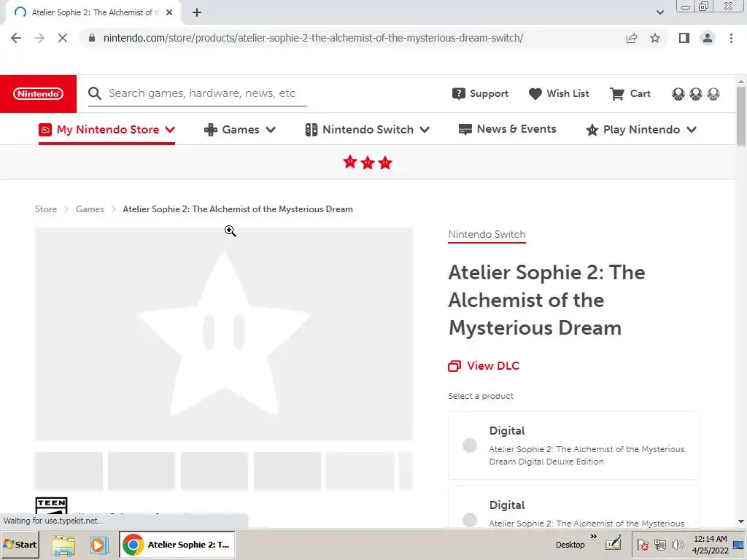The height and width of the screenshot is (560, 747).
Task: Expand the Nintendo Switch menu
Action: (x=368, y=130)
